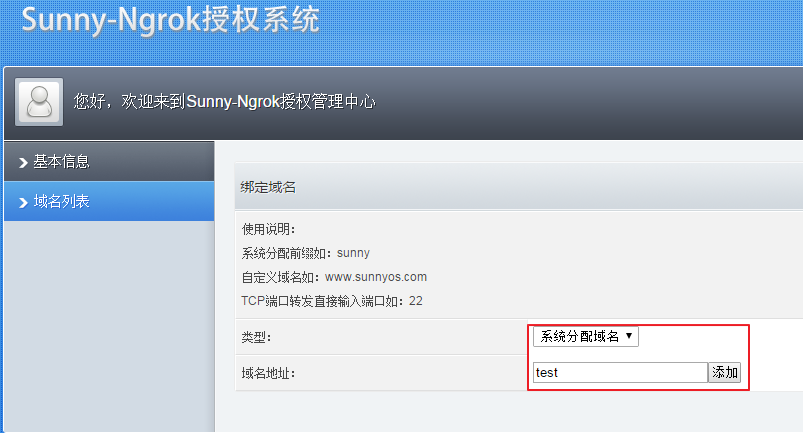The image size is (803, 433).
Task: Click the Sunny-Ngrok授权系统 title
Action: point(171,20)
